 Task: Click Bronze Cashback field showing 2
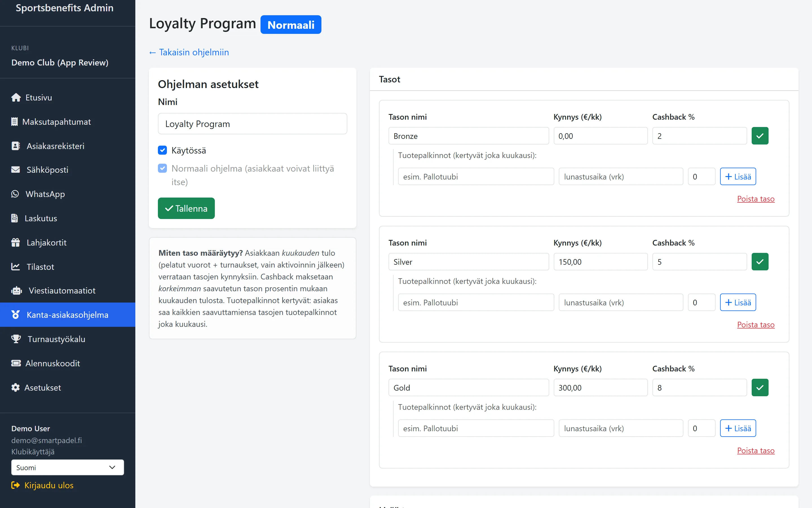coord(699,136)
